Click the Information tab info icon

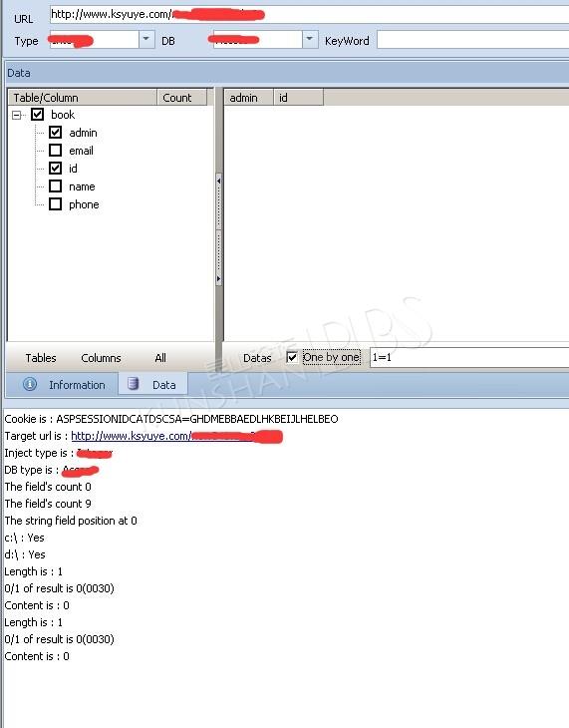30,384
